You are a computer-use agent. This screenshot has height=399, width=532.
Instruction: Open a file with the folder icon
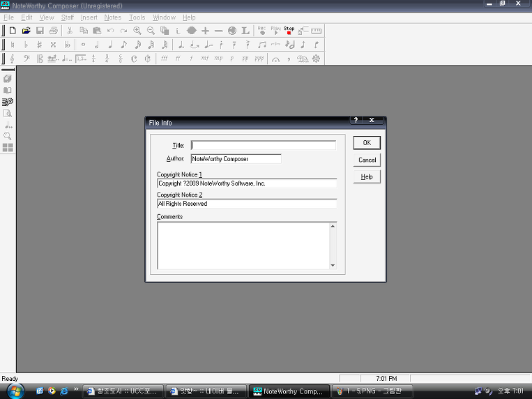pos(26,31)
